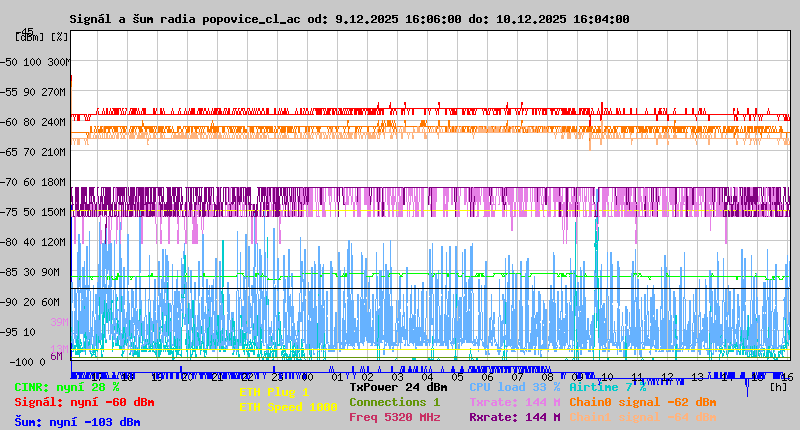
Task: Click the graph title text at top
Action: [x=349, y=19]
